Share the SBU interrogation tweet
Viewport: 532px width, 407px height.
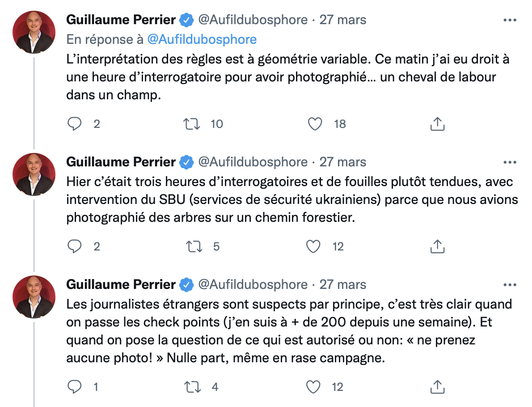point(437,246)
